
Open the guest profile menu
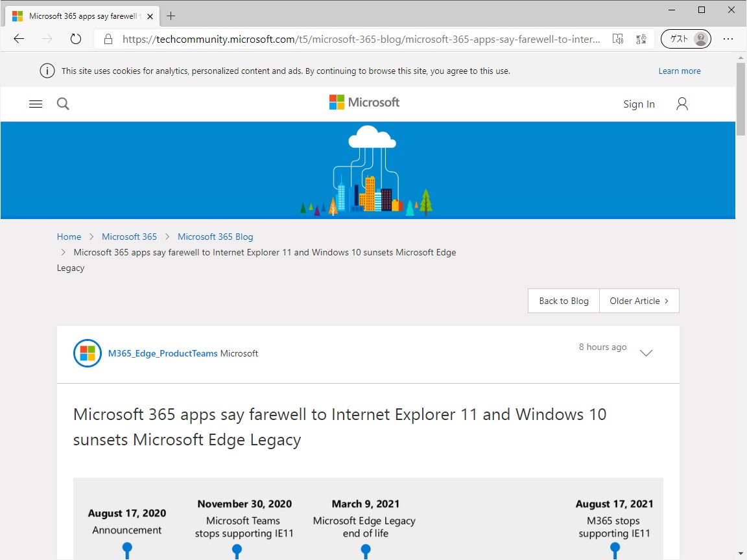tap(685, 39)
